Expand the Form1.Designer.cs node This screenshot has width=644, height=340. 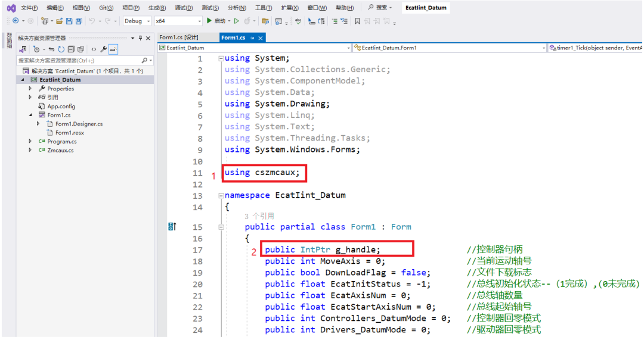coord(38,123)
